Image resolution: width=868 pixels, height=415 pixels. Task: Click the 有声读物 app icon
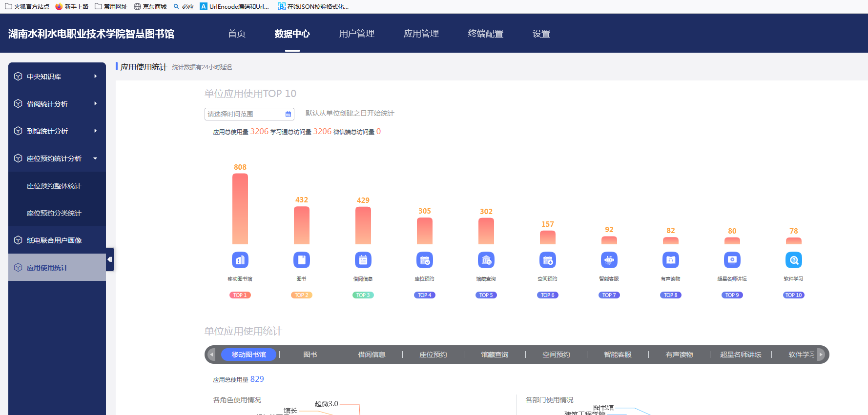pyautogui.click(x=670, y=260)
